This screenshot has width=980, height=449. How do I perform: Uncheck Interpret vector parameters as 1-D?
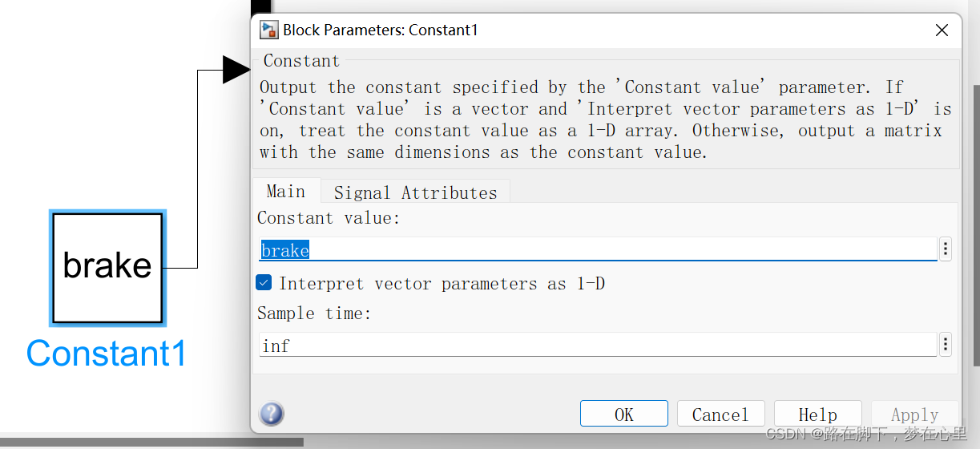pos(264,282)
